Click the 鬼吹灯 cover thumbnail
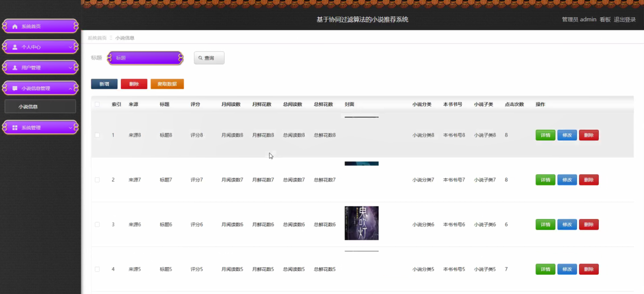 [x=361, y=223]
